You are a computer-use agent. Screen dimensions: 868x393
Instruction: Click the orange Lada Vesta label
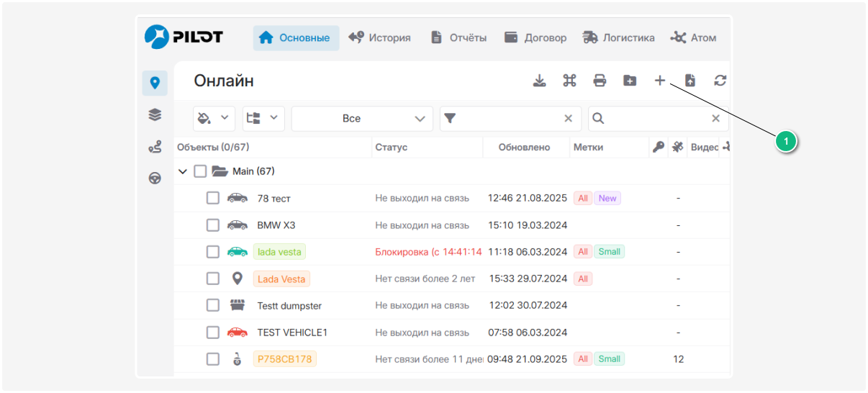pyautogui.click(x=281, y=279)
